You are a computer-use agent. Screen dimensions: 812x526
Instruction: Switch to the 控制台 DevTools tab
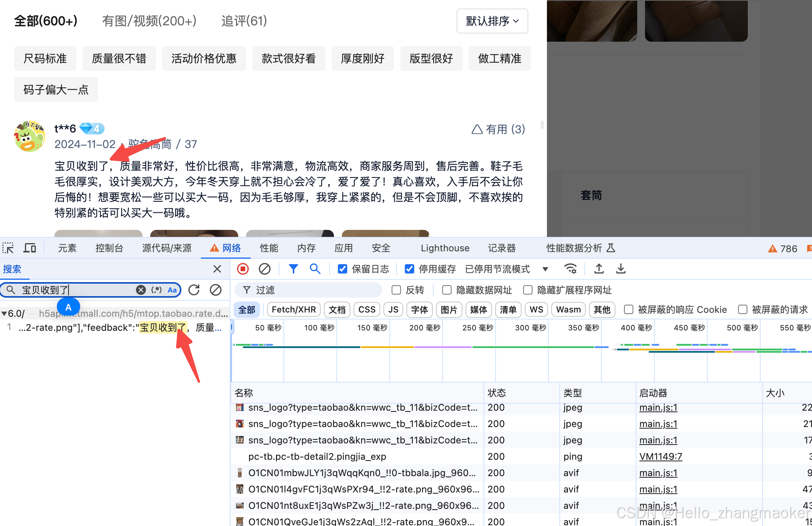(x=109, y=248)
